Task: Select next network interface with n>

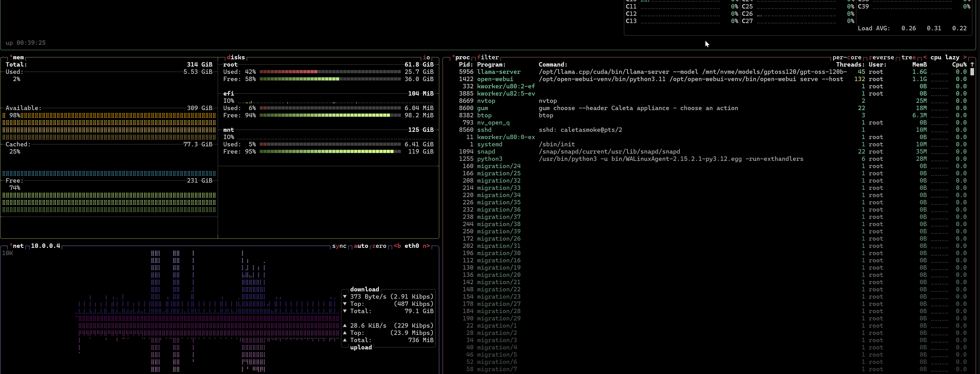Action: click(426, 246)
